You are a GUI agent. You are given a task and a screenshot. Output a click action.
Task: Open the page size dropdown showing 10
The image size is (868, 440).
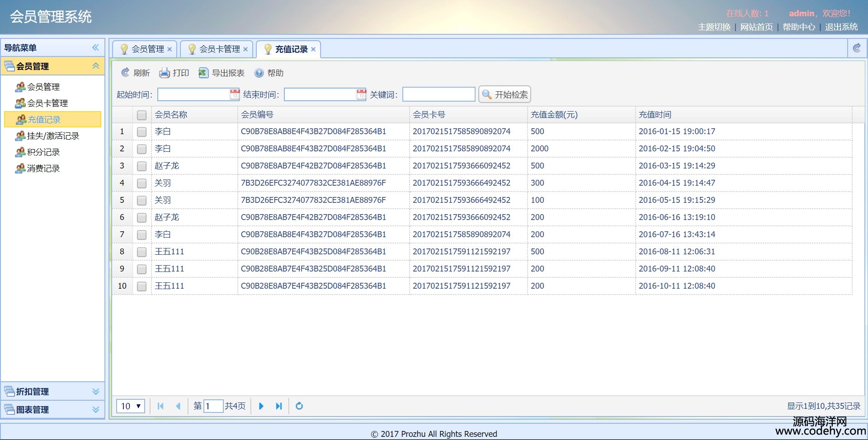[x=131, y=406]
